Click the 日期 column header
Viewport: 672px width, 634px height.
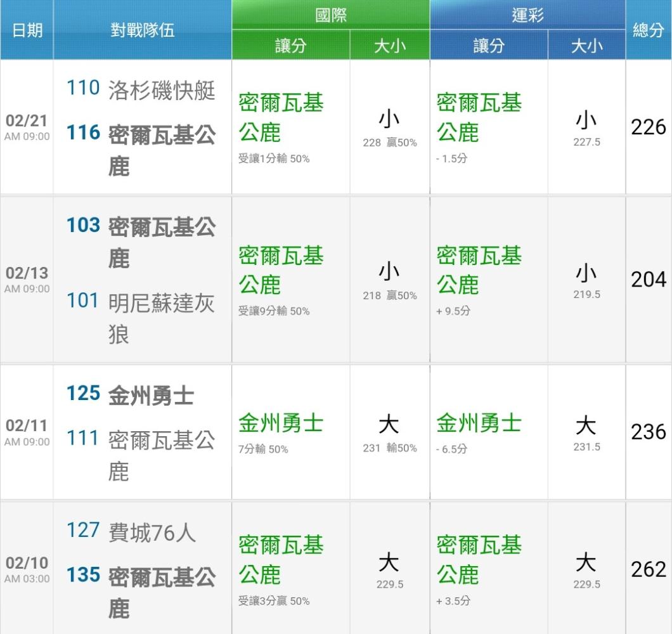tap(27, 30)
